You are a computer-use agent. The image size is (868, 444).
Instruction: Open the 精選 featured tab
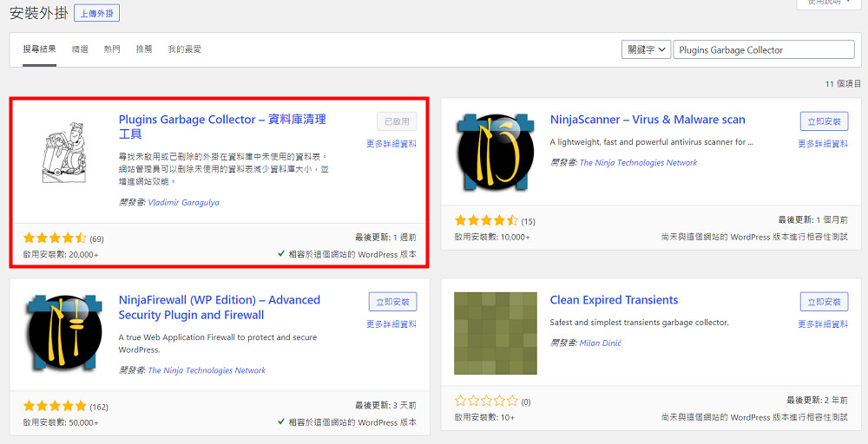tap(80, 49)
